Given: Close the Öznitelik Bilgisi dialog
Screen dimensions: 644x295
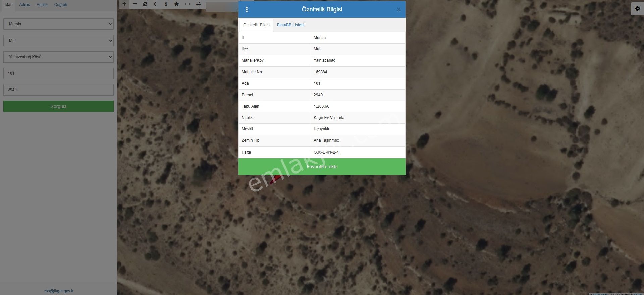Looking at the screenshot, I should [398, 9].
